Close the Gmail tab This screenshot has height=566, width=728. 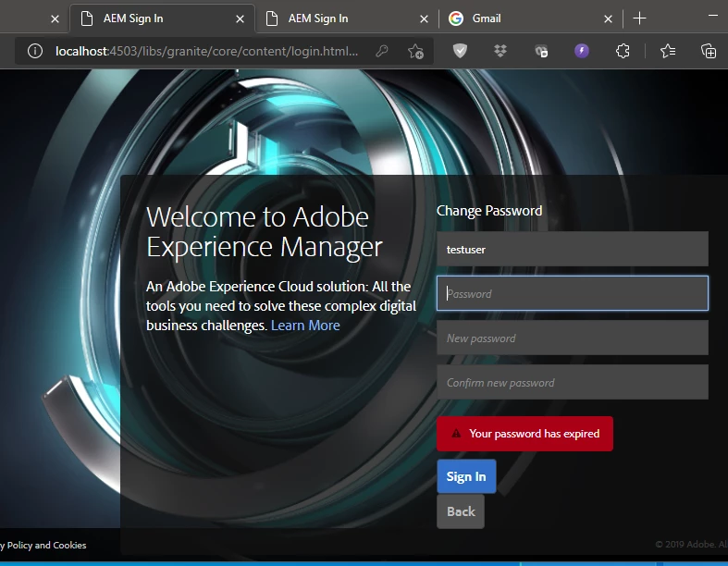coord(609,19)
